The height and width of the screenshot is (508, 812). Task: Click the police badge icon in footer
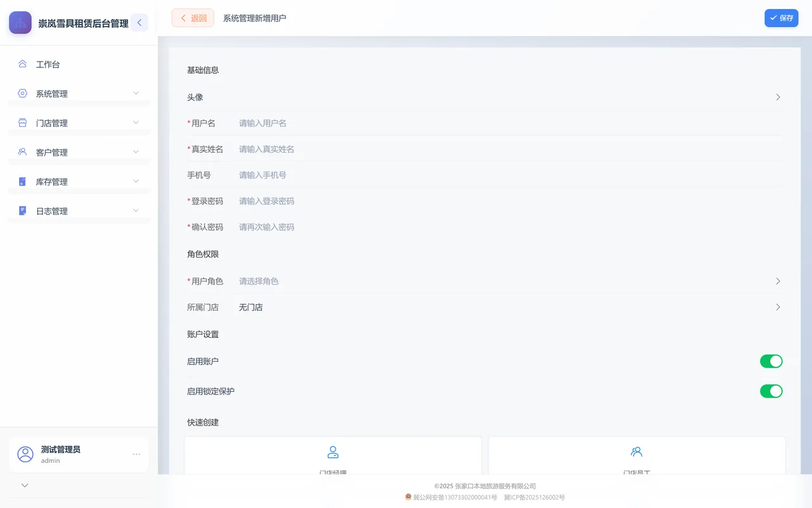click(409, 497)
